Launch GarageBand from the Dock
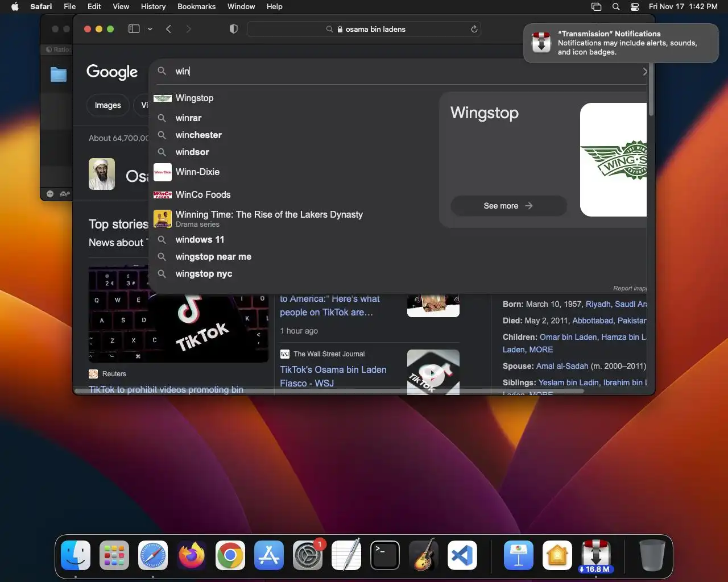728x582 pixels. [424, 555]
